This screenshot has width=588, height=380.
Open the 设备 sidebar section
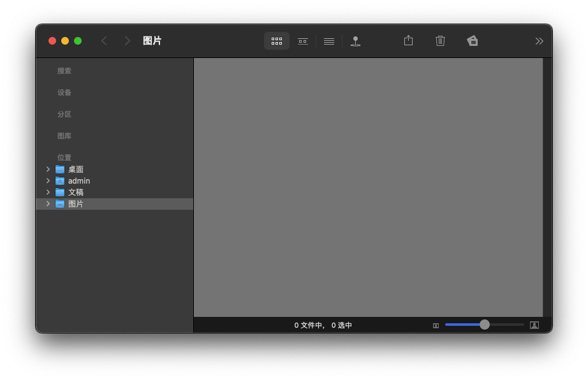pyautogui.click(x=64, y=92)
